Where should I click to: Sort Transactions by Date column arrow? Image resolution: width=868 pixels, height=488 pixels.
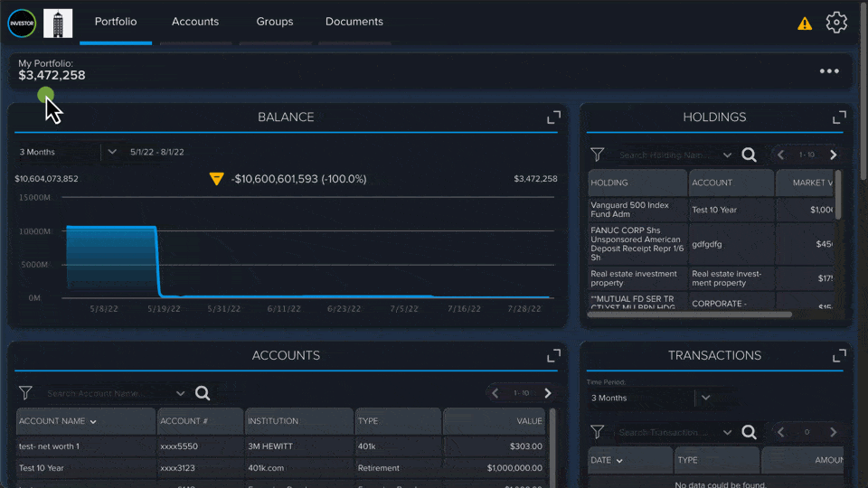(x=619, y=460)
